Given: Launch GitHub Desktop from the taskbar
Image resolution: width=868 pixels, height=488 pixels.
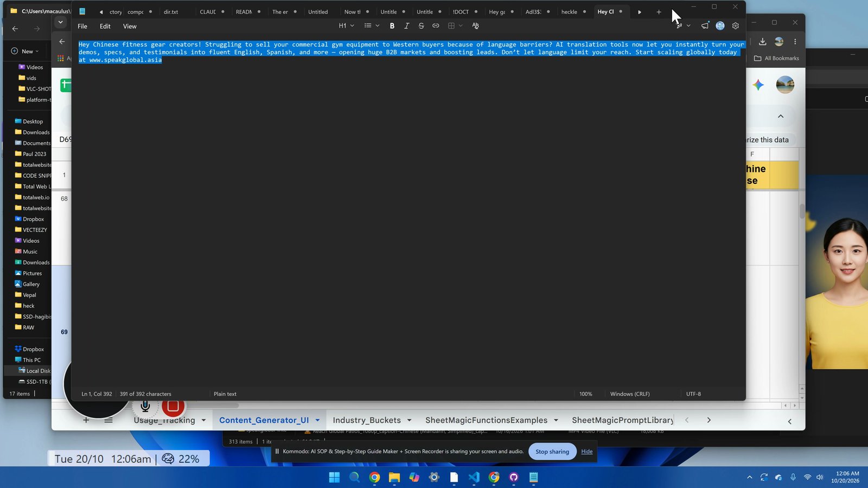Looking at the screenshot, I should (514, 477).
